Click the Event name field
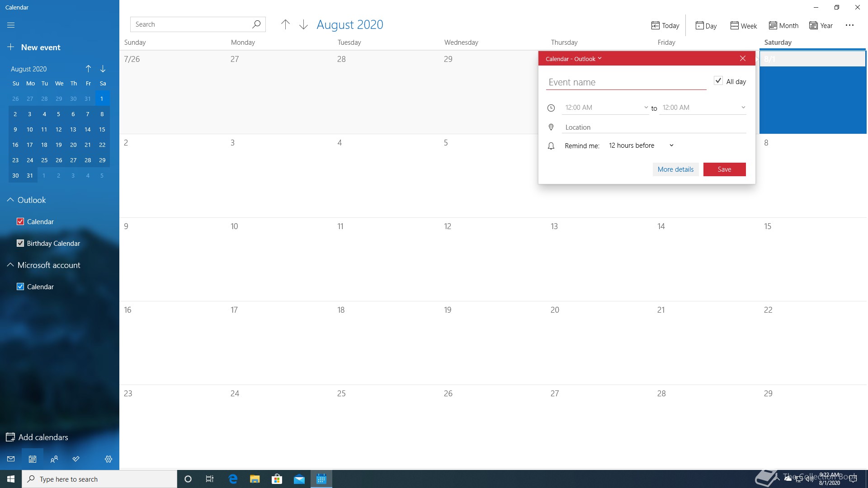Image resolution: width=868 pixels, height=488 pixels. [626, 82]
